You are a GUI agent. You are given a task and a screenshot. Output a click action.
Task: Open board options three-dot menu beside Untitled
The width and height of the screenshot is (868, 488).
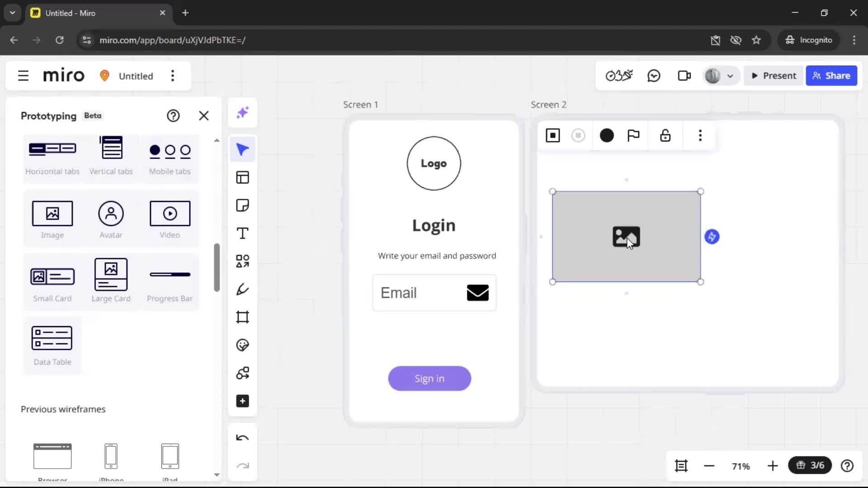pos(173,76)
